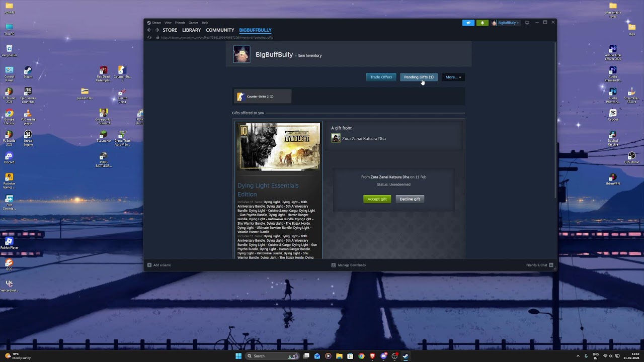Click the Big Picture mode icon

click(x=527, y=23)
